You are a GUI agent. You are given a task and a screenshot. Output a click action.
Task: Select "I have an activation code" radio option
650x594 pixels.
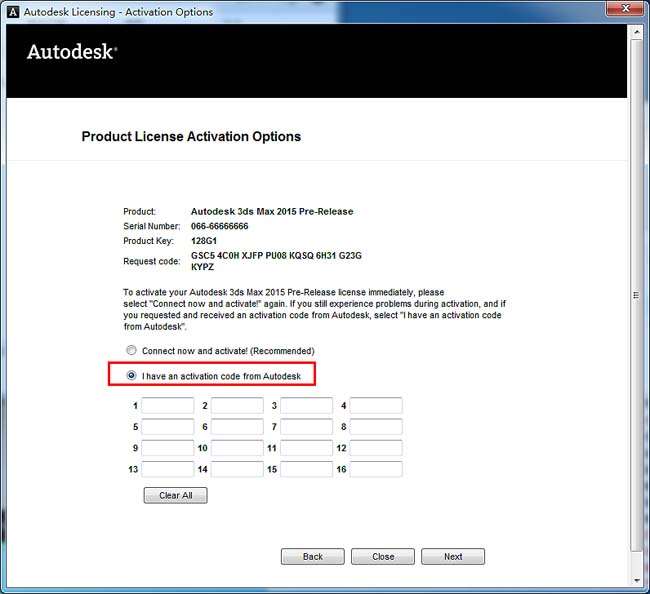pos(131,376)
